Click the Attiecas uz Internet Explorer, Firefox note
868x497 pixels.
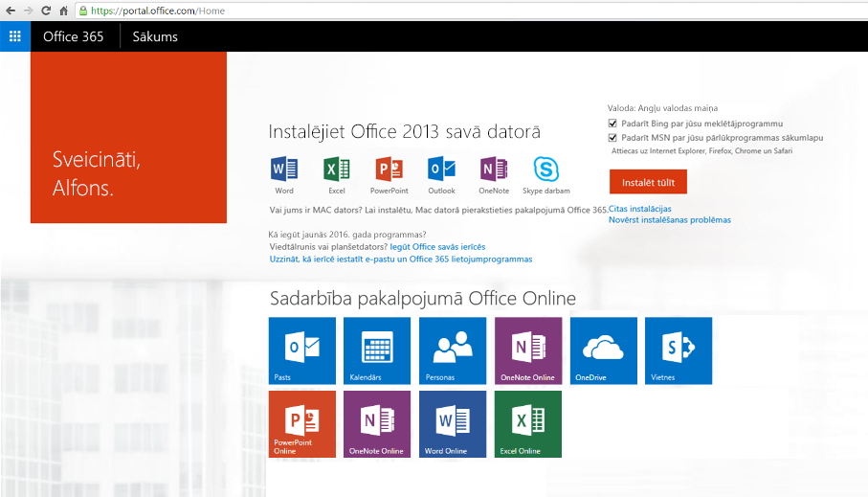click(x=701, y=150)
